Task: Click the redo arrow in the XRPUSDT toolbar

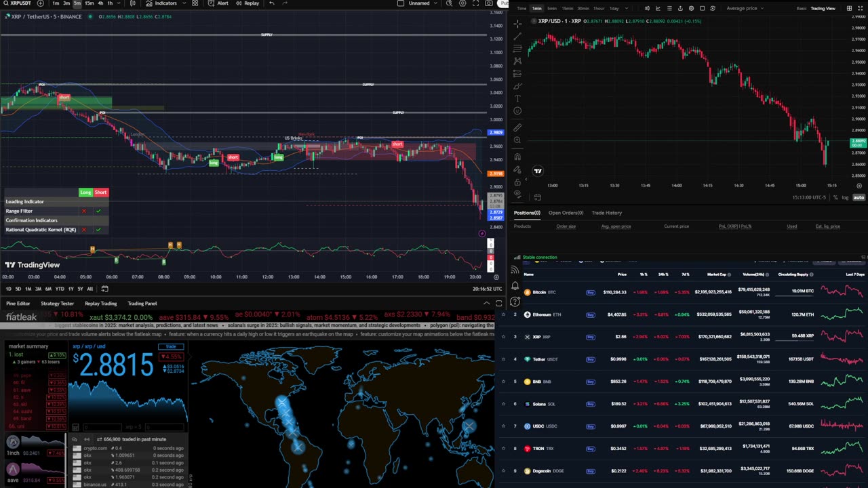Action: pos(286,3)
